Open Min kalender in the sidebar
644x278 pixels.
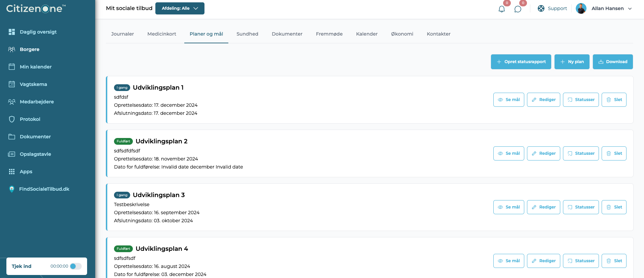pyautogui.click(x=36, y=67)
